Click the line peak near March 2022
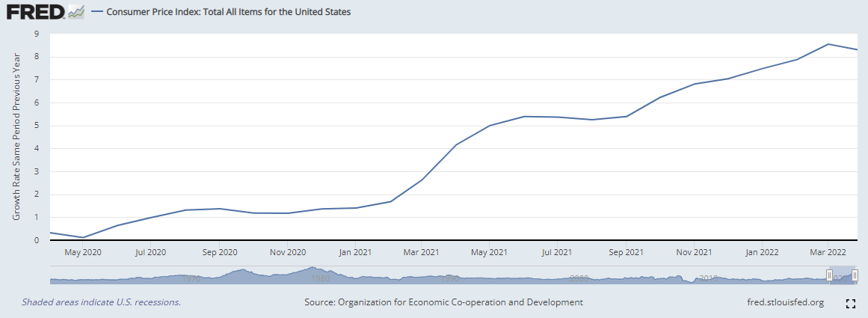 coord(828,44)
